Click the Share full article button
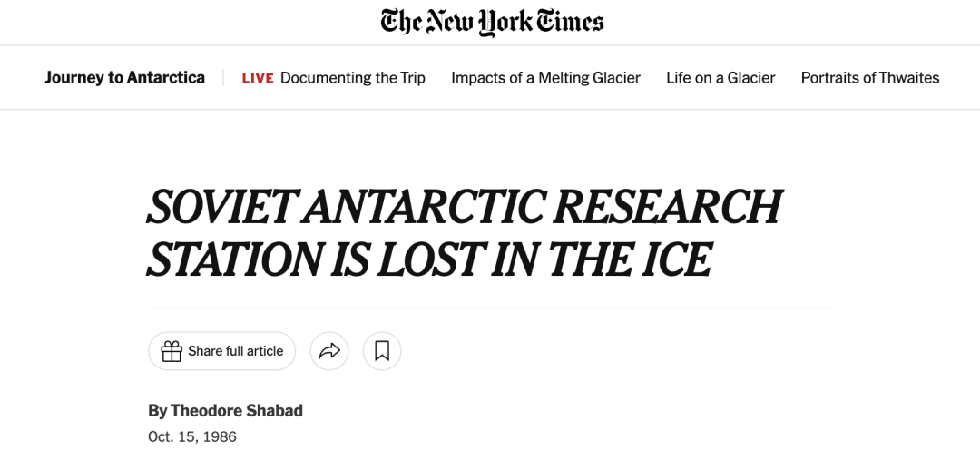 coord(222,351)
